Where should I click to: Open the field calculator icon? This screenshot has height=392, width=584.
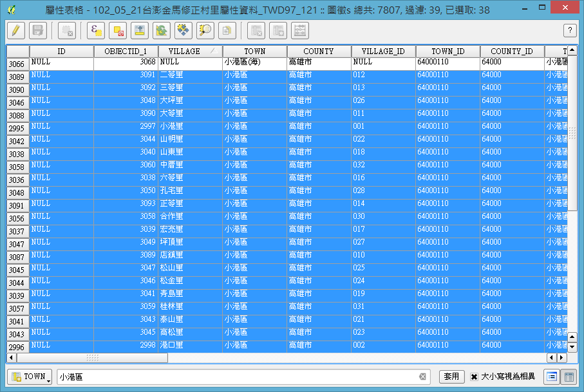pyautogui.click(x=299, y=30)
